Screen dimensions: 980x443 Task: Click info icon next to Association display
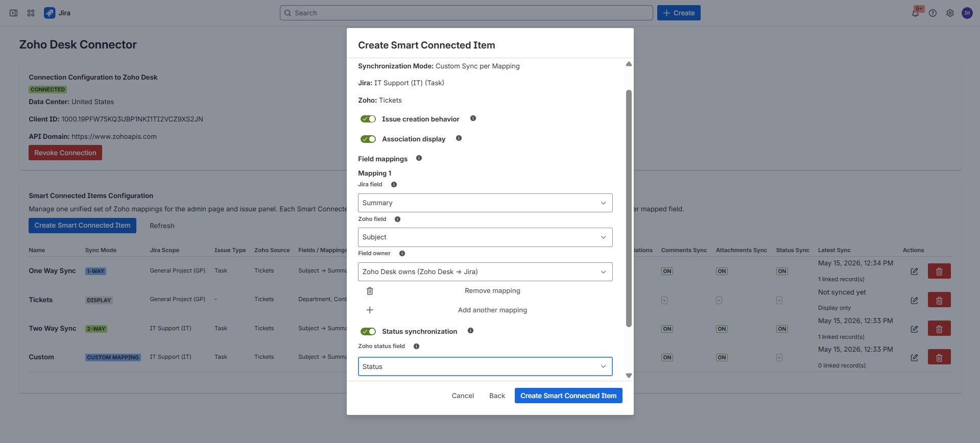tap(459, 138)
